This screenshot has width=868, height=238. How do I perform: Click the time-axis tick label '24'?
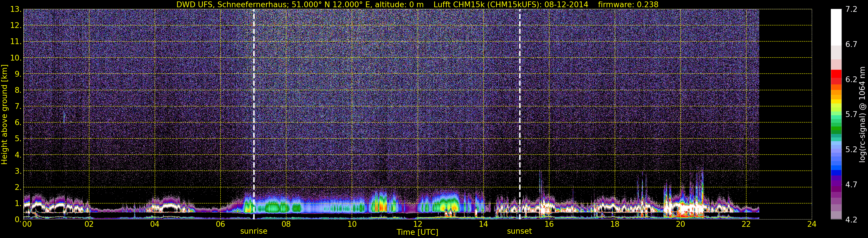tap(812, 224)
